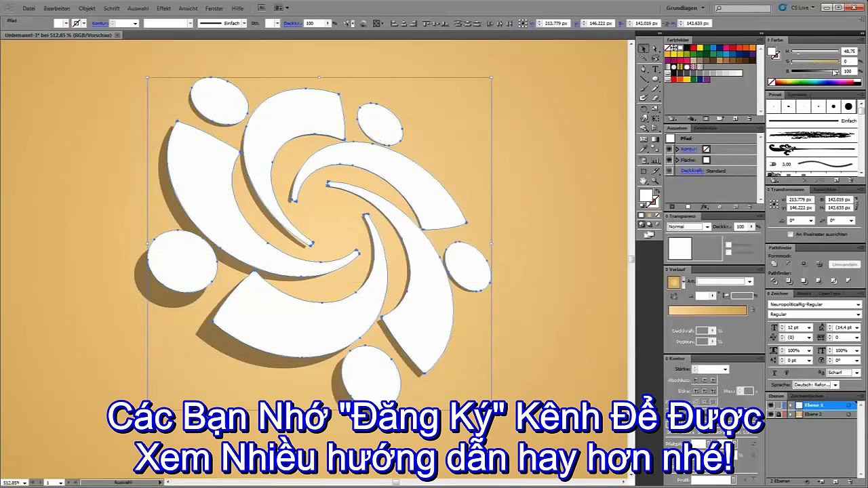Switch to the Ebenen panel tab
Screen dimensions: 868x488
[x=777, y=396]
